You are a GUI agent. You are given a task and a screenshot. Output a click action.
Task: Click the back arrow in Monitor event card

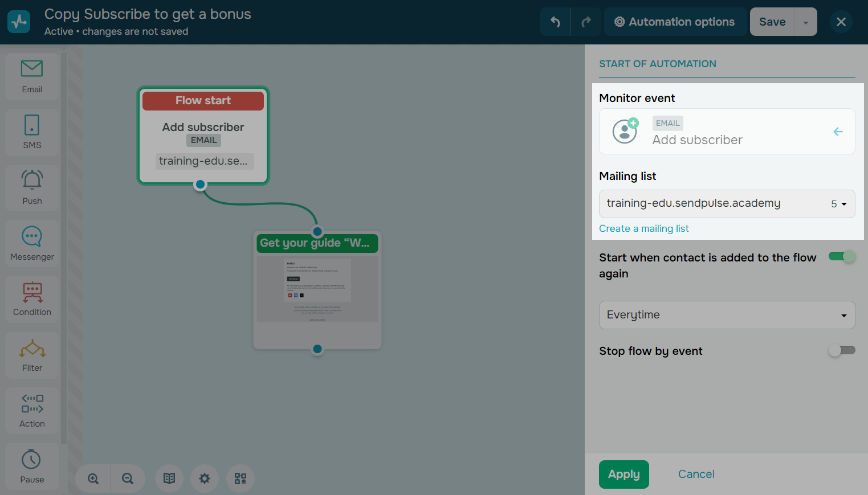pos(838,132)
